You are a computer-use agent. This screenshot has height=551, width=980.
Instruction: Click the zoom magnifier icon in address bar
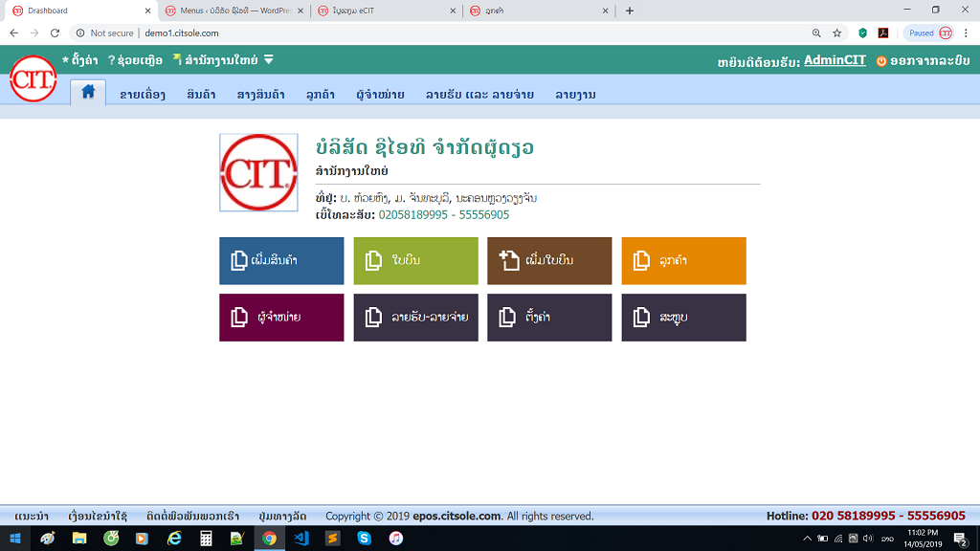(x=816, y=33)
